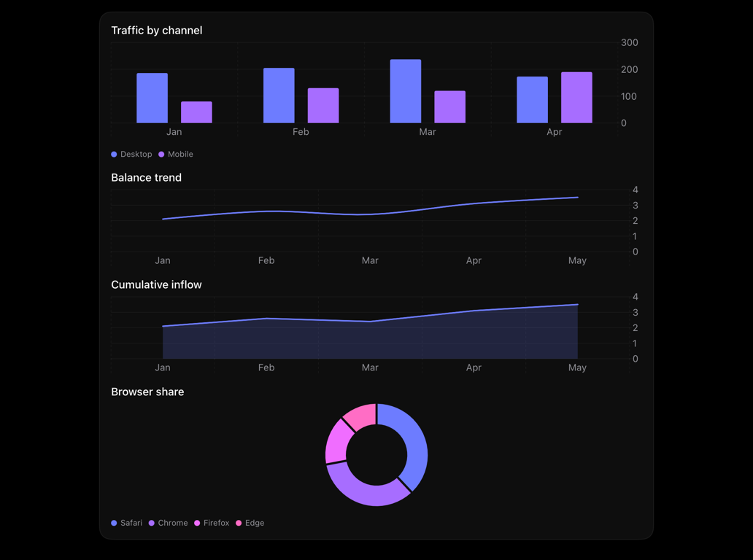753x560 pixels.
Task: Click the Edge legend color dot
Action: [239, 523]
